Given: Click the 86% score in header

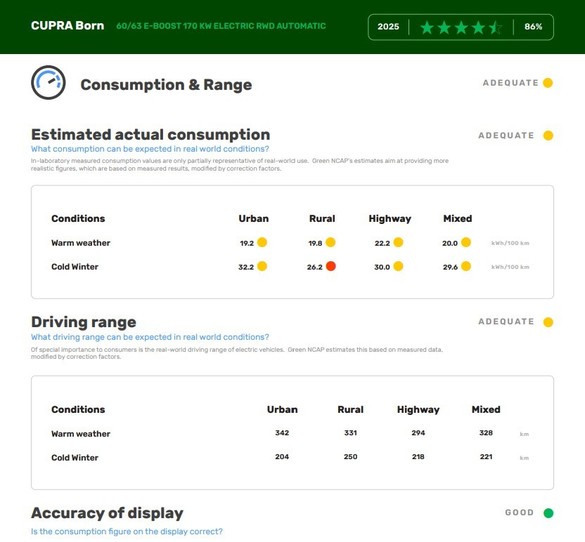Looking at the screenshot, I should pyautogui.click(x=533, y=27).
